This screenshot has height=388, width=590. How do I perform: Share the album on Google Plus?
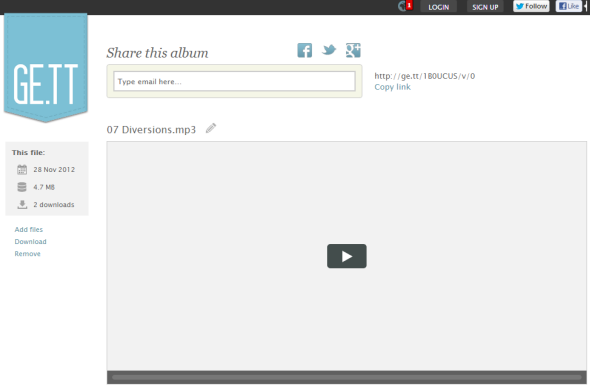(x=353, y=50)
